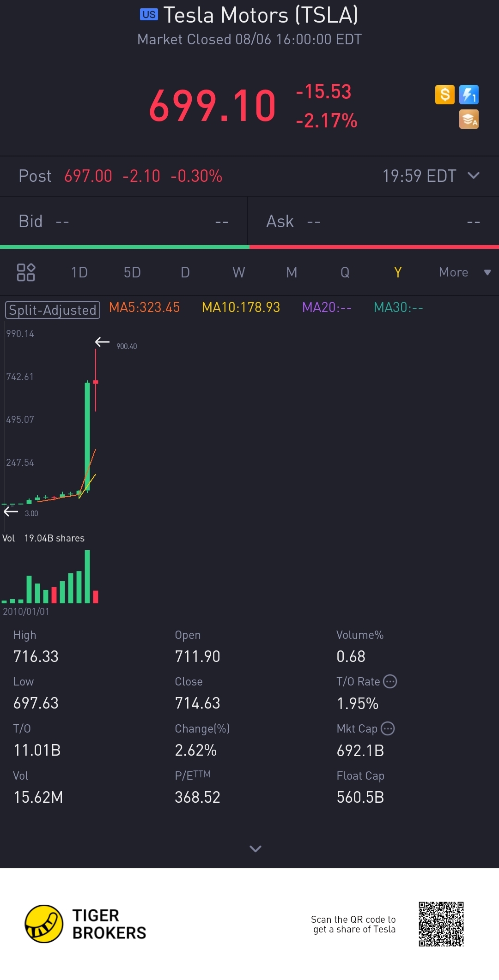Expand the post-market time dropdown chevron

(x=474, y=175)
